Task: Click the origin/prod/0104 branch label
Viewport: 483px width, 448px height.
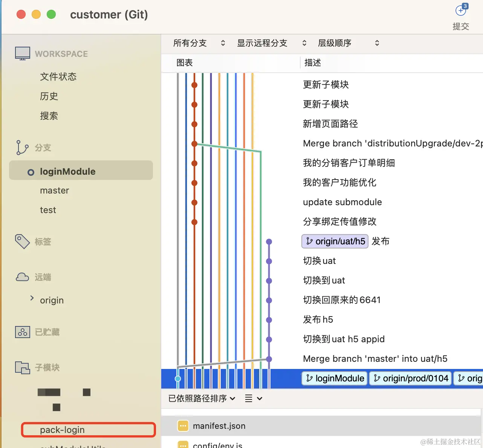Action: click(411, 378)
